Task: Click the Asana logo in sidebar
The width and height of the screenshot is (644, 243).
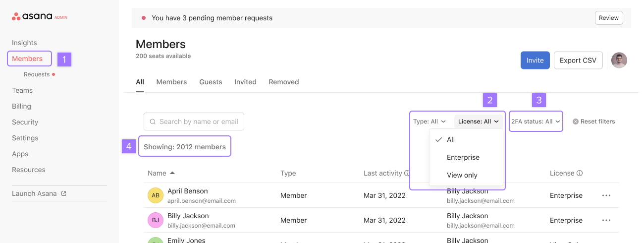Action: click(32, 17)
